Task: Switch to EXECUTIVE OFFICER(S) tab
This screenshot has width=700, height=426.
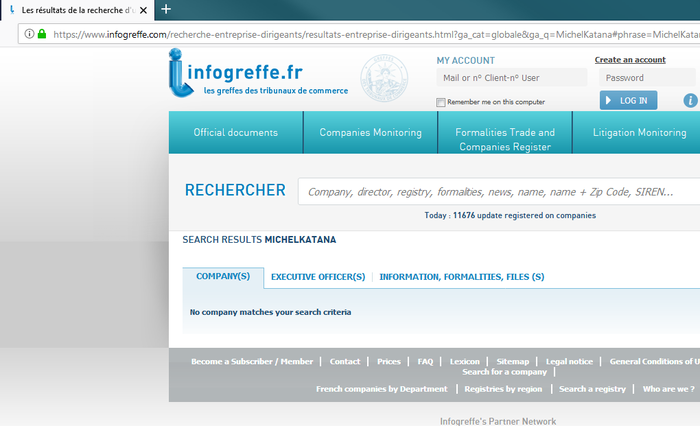Action: tap(318, 277)
